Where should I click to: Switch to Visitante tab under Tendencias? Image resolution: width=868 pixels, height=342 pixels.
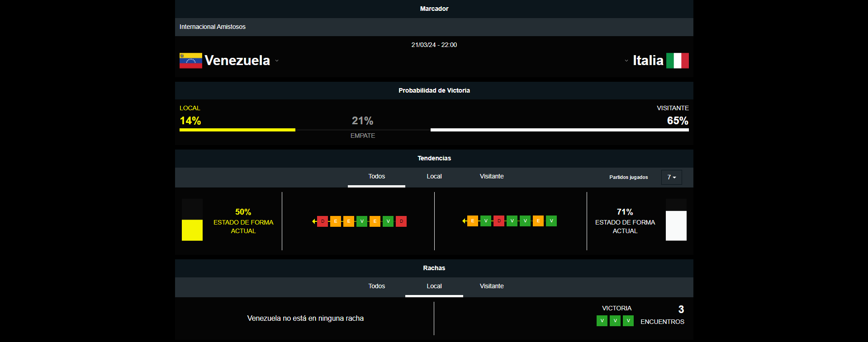(x=492, y=177)
